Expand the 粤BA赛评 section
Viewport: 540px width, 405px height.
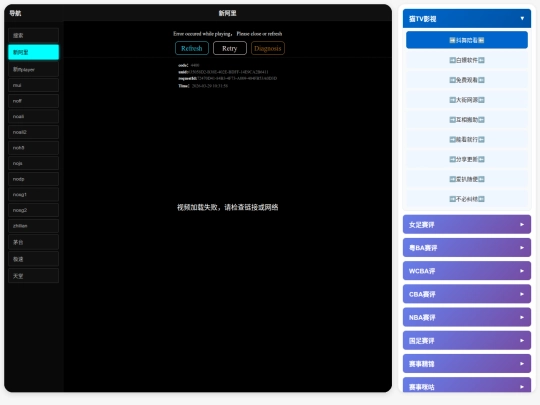pyautogui.click(x=467, y=248)
